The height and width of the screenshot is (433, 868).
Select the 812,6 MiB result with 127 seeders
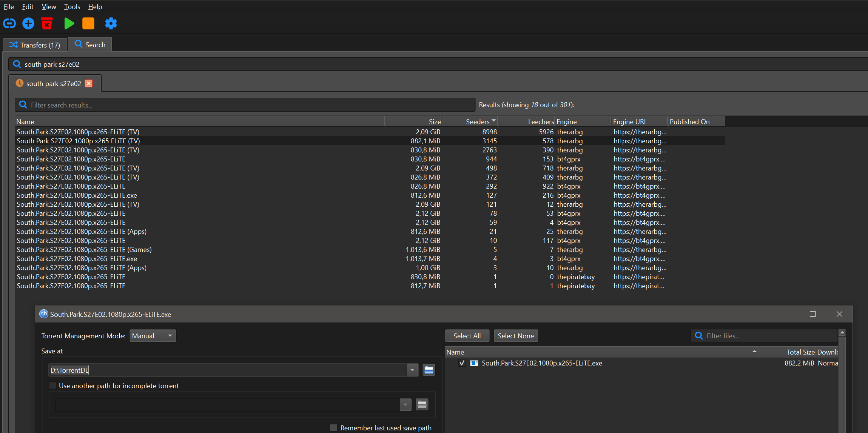pos(370,195)
